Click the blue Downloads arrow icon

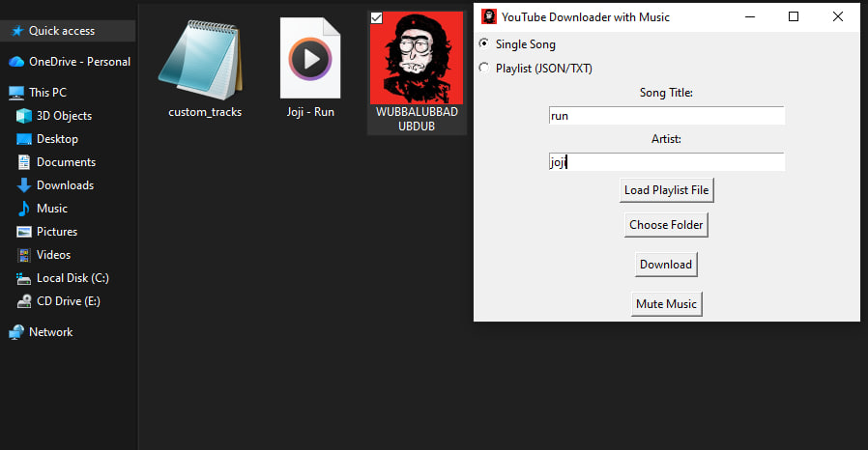coord(24,185)
